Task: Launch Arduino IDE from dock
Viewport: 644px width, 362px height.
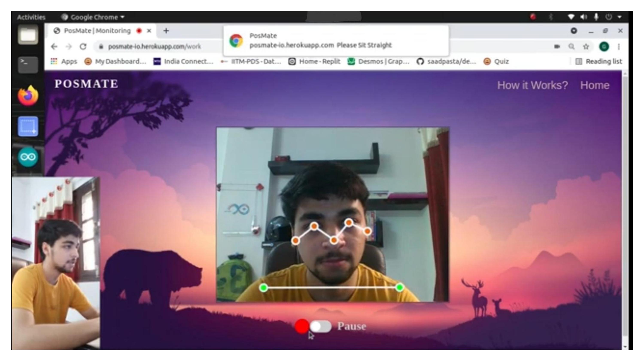Action: pos(28,157)
